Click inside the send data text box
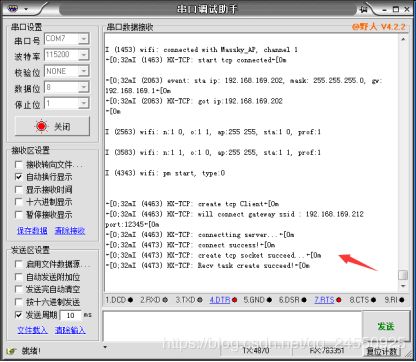The image size is (416, 362). [232, 326]
